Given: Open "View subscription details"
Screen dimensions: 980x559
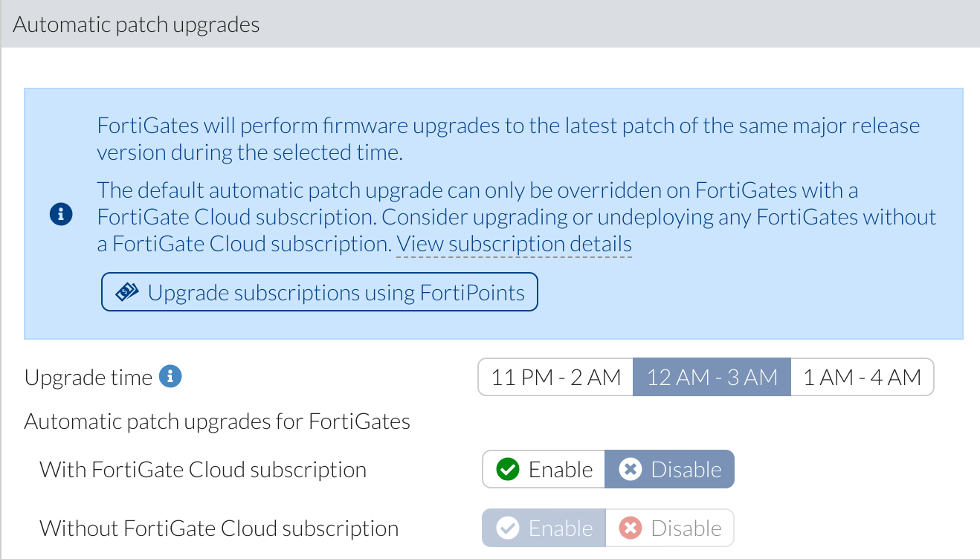Looking at the screenshot, I should pos(514,244).
